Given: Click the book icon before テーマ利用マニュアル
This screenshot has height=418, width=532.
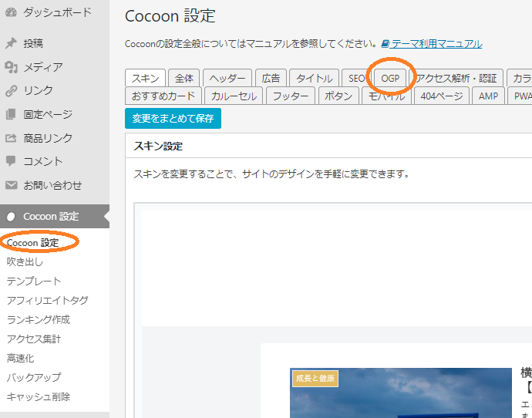Looking at the screenshot, I should click(385, 44).
